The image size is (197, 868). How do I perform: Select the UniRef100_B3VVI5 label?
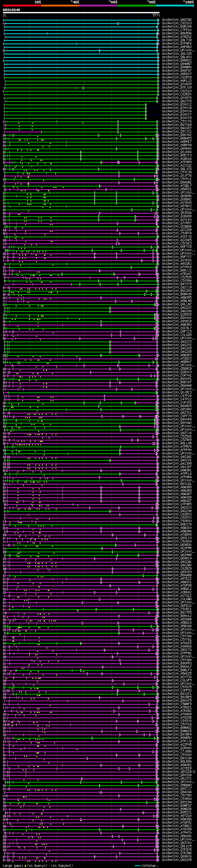[177, 118]
